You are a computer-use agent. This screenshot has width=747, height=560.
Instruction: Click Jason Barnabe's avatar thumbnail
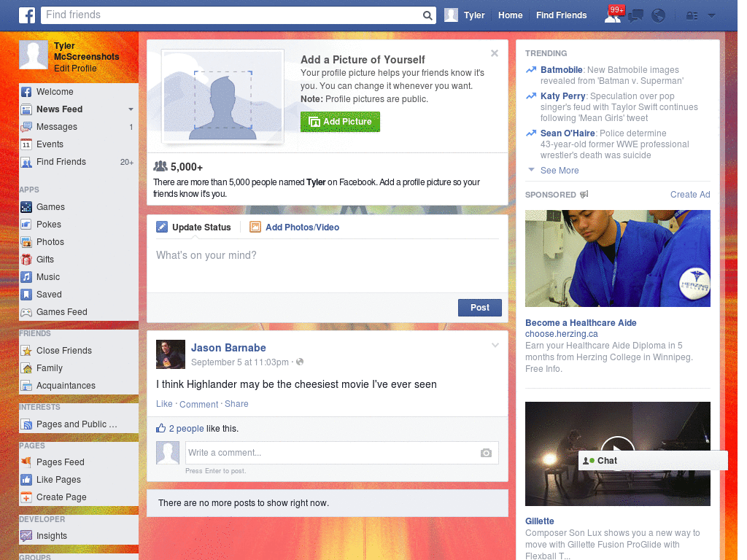(x=171, y=354)
